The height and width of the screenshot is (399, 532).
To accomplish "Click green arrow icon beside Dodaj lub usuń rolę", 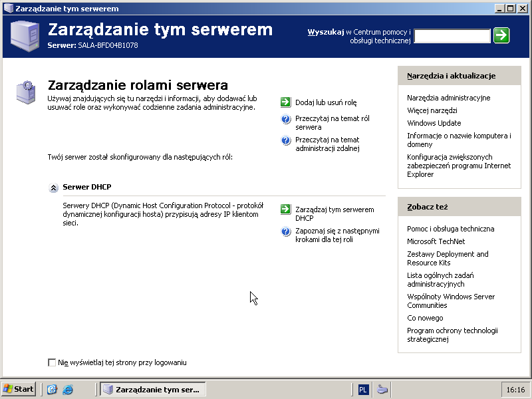I will (286, 102).
